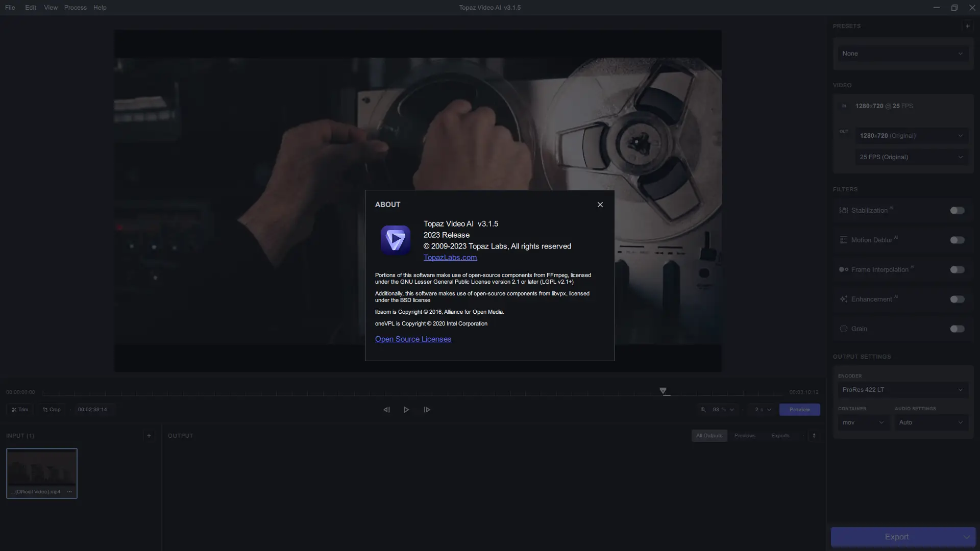Expand the ProRes 422 LT encoder dropdown
Viewport: 980px width, 551px height.
click(902, 390)
